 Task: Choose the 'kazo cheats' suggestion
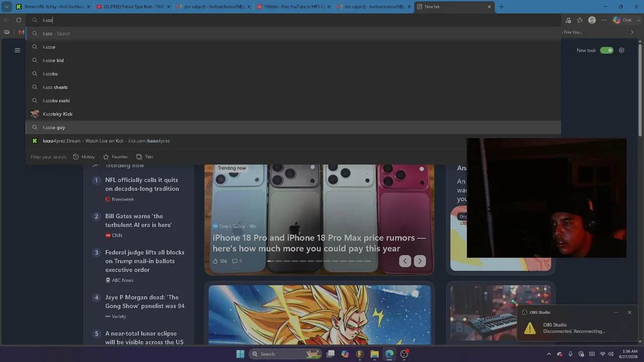pos(293,87)
